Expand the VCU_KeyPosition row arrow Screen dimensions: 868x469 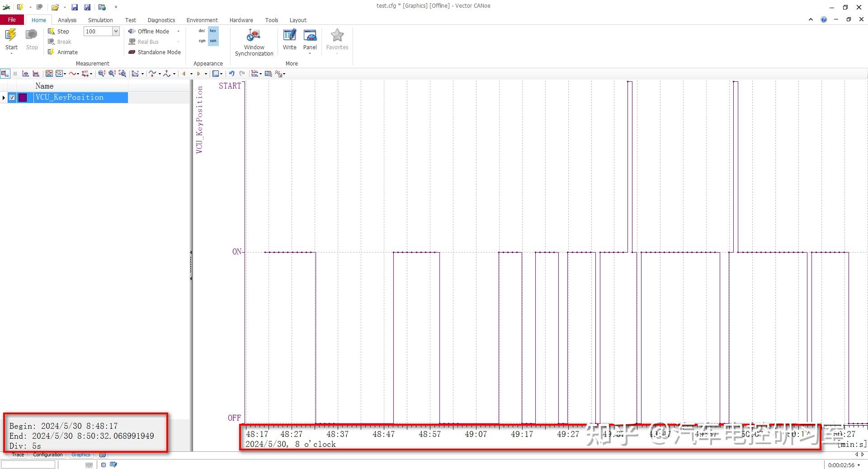pos(4,97)
